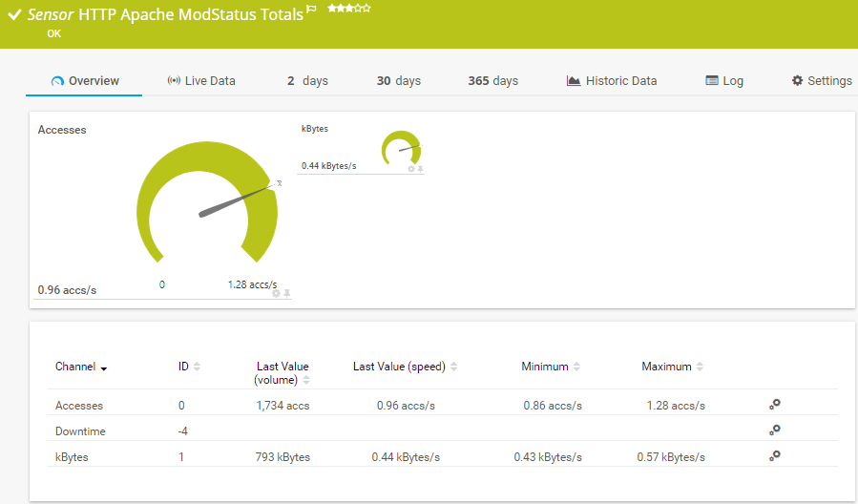The width and height of the screenshot is (858, 504).
Task: Click pin icon under Accesses gauge
Action: coord(286,293)
